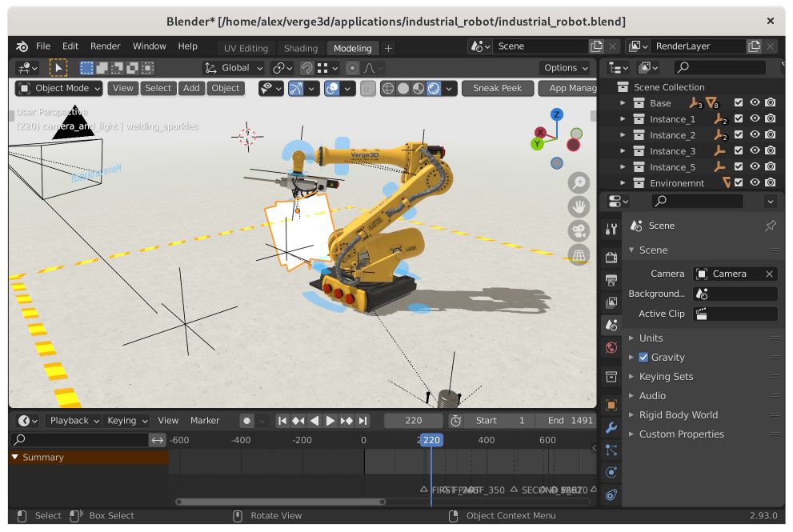The image size is (793, 532).
Task: Expand Instance_5 collection tree row
Action: coord(623,167)
